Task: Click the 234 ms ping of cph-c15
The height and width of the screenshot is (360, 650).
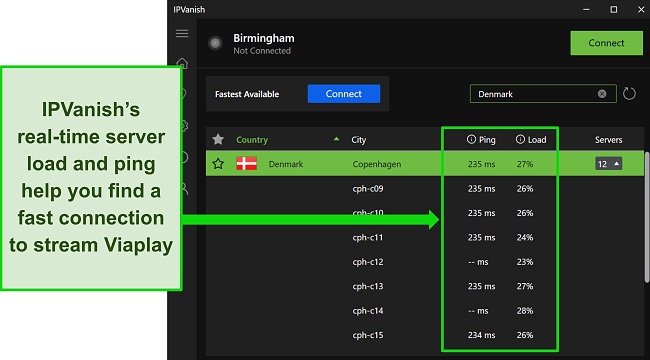Action: (x=481, y=335)
